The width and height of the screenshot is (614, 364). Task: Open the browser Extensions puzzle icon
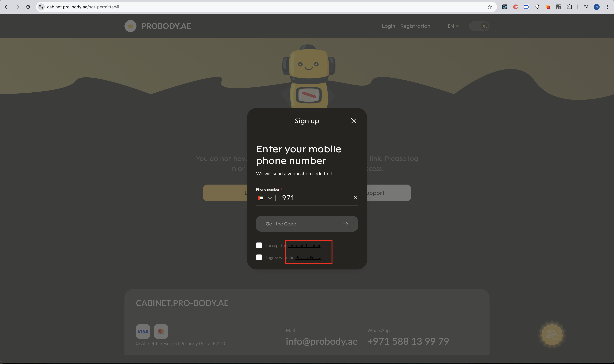click(570, 7)
